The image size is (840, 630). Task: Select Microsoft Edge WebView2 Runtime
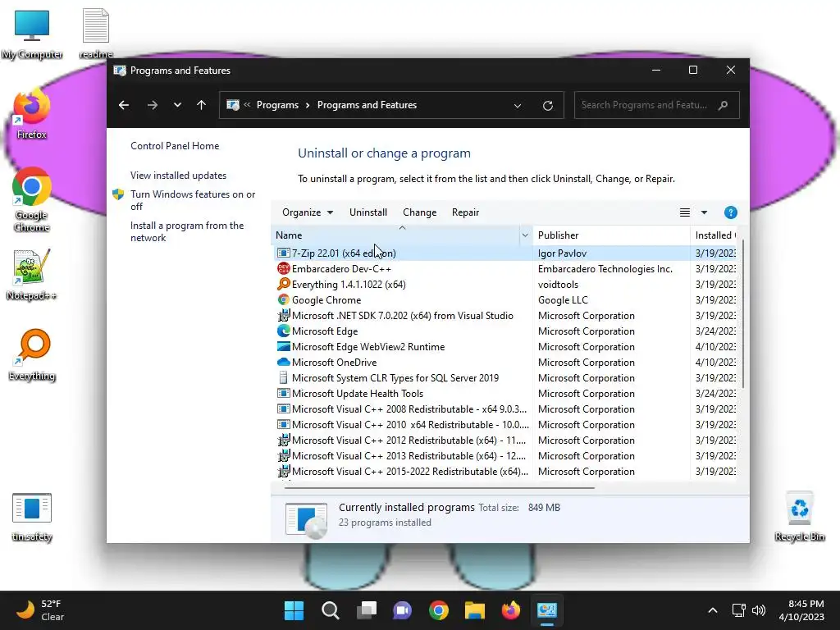coord(507,346)
